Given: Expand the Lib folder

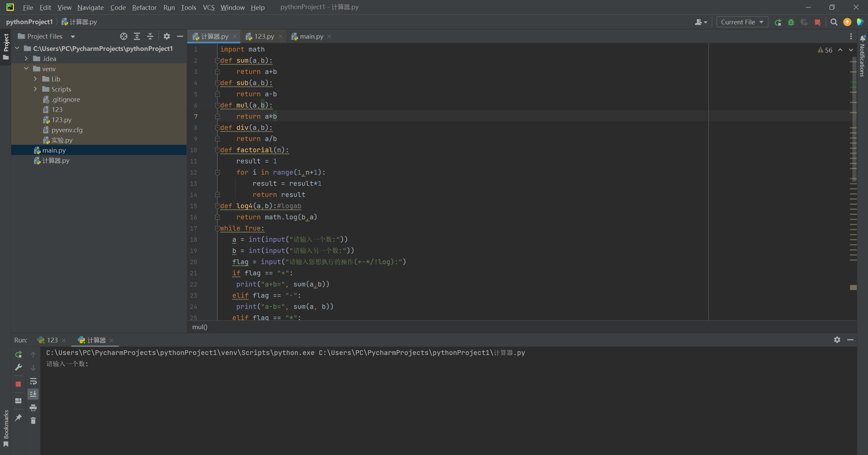Looking at the screenshot, I should click(x=35, y=79).
